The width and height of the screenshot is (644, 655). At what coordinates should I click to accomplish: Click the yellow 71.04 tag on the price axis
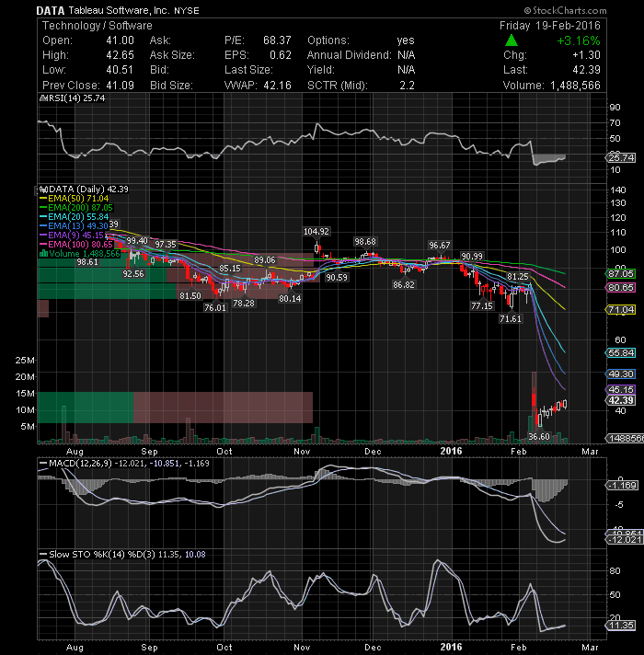click(x=621, y=309)
